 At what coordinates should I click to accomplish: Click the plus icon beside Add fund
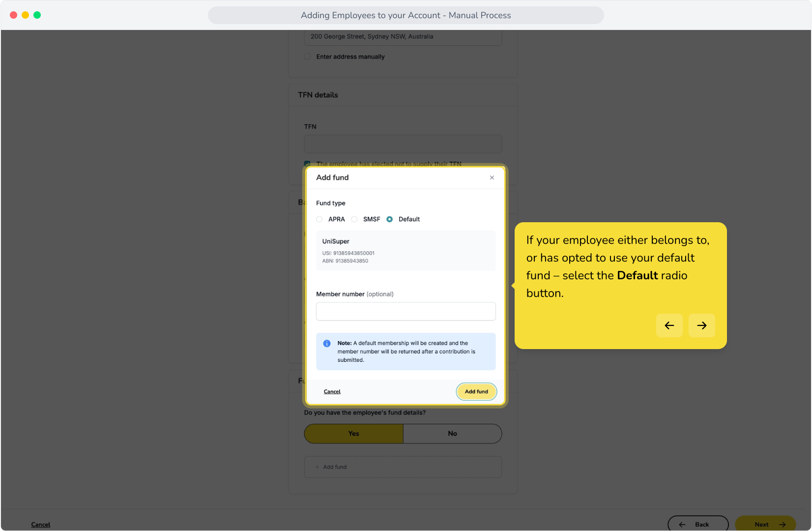(317, 467)
